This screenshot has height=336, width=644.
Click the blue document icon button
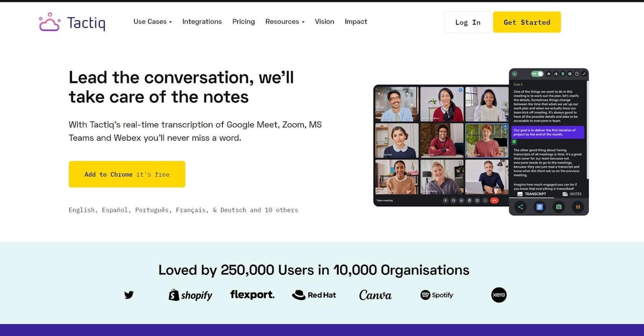tap(539, 207)
